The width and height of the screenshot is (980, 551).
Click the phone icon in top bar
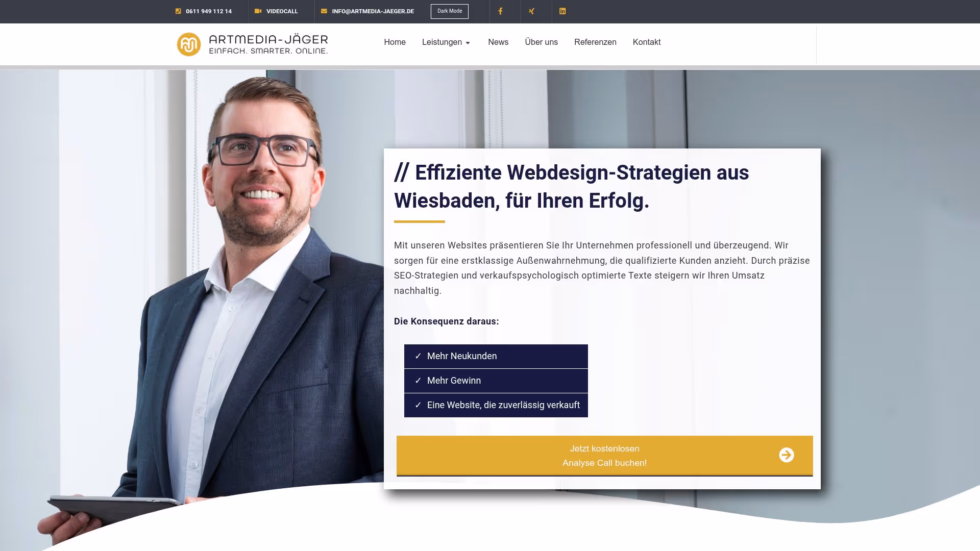178,11
